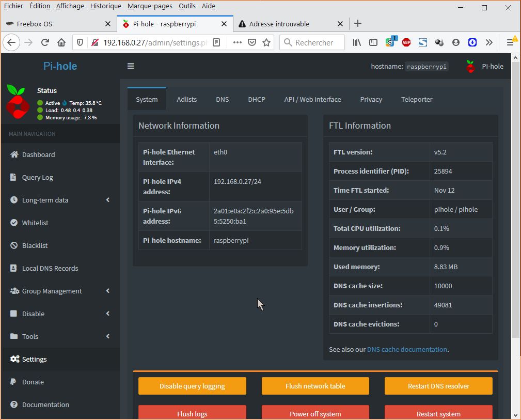Open Adblock Plus extension icon

coord(406,42)
